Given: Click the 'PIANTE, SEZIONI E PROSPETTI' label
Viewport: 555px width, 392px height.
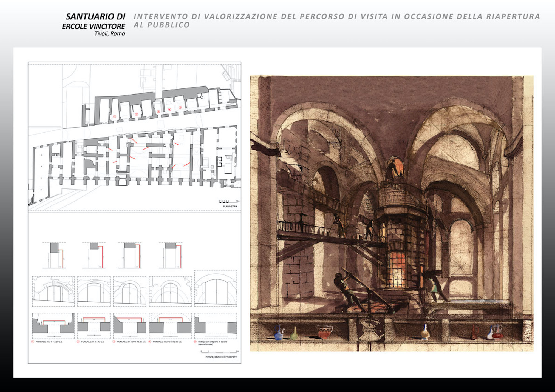Looking at the screenshot, I should point(221,357).
